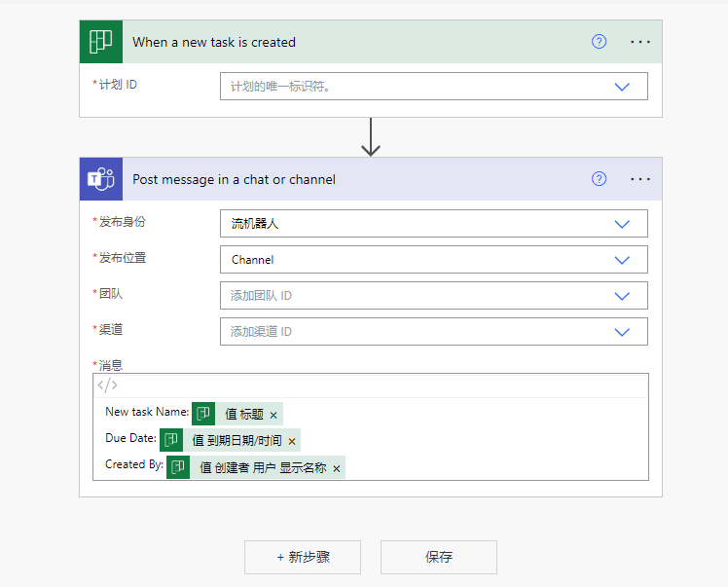Image resolution: width=728 pixels, height=587 pixels.
Task: Remove the 值 创建者 用户 显示名称 token
Action: click(x=337, y=468)
